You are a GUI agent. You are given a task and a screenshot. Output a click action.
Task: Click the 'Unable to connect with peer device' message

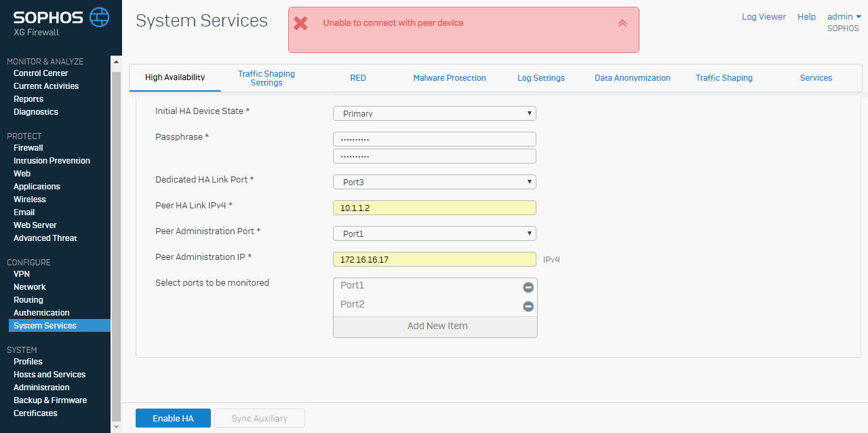coord(393,23)
